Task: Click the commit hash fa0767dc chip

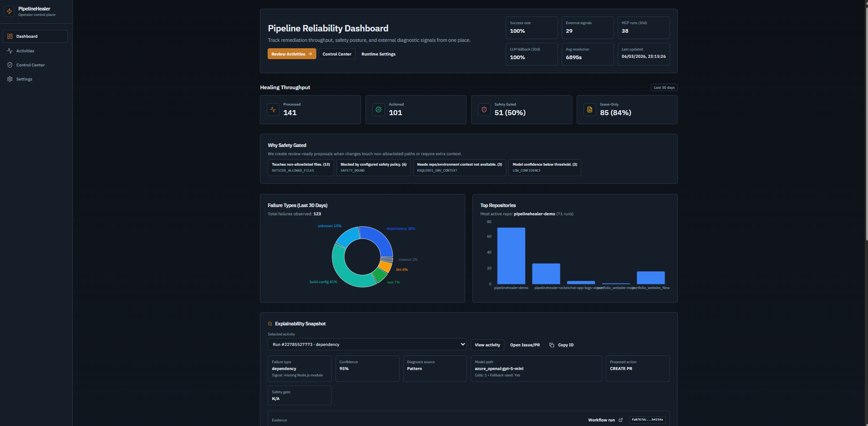Action: (647, 420)
